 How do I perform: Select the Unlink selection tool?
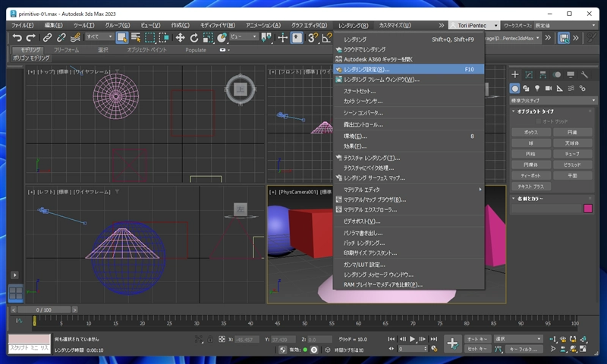coord(61,37)
